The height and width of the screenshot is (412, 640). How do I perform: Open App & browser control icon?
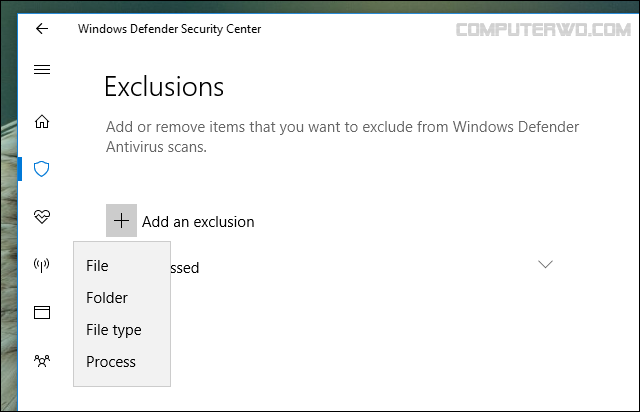tap(41, 312)
